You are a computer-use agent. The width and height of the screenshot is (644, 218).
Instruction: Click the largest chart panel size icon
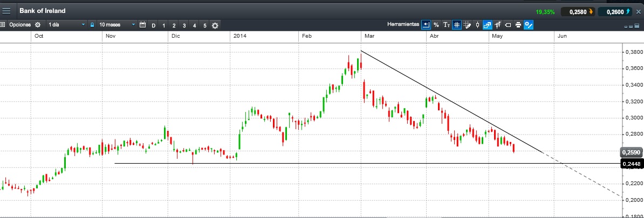(x=638, y=26)
